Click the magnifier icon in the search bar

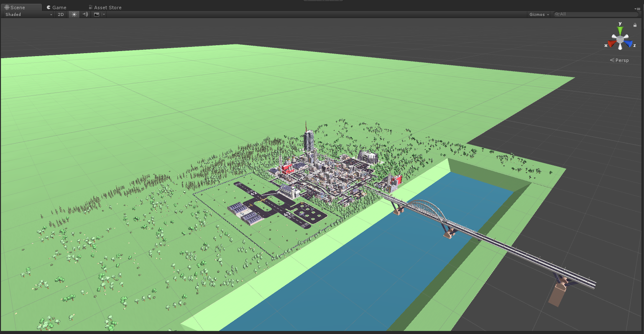click(x=557, y=14)
